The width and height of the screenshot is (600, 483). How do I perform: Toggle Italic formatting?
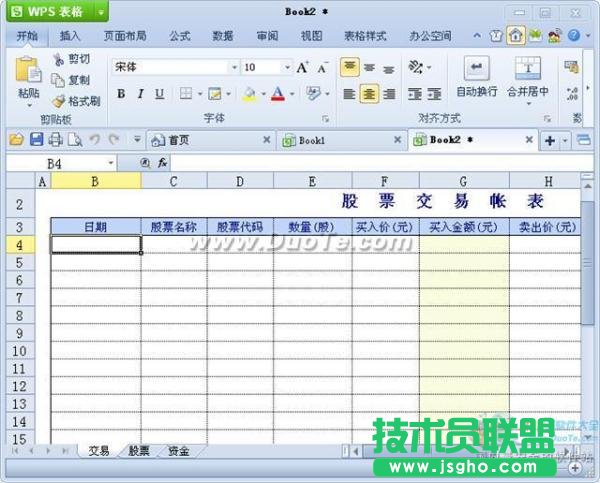140,94
